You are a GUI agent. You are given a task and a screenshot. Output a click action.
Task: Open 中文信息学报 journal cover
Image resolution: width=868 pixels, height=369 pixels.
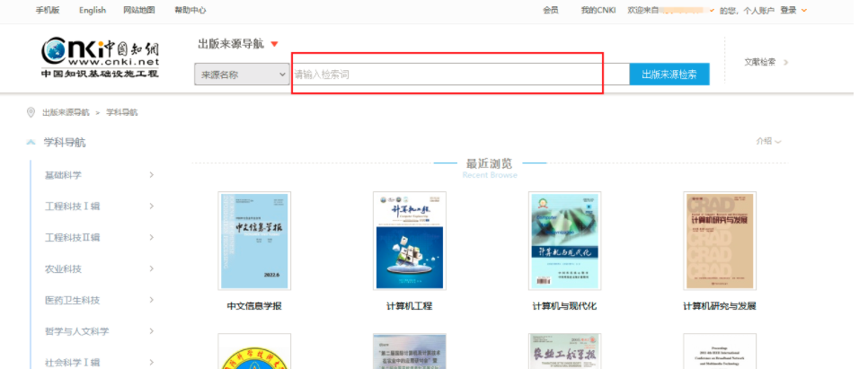click(x=254, y=241)
